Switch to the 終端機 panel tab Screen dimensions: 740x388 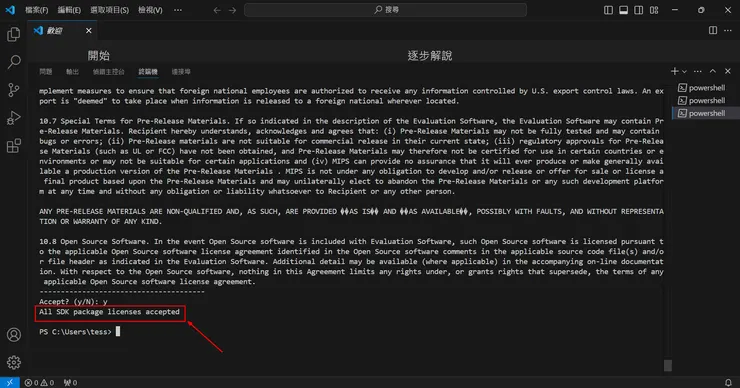point(148,72)
